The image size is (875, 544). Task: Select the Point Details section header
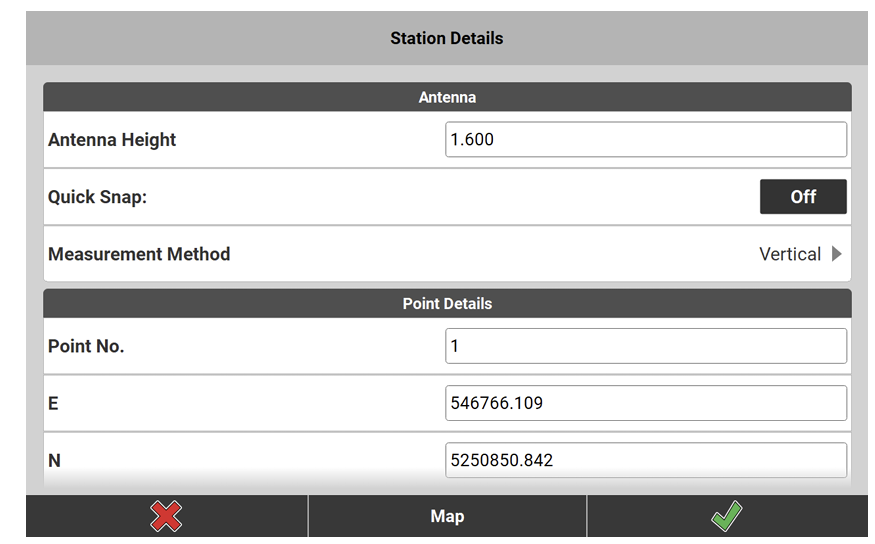click(x=447, y=303)
